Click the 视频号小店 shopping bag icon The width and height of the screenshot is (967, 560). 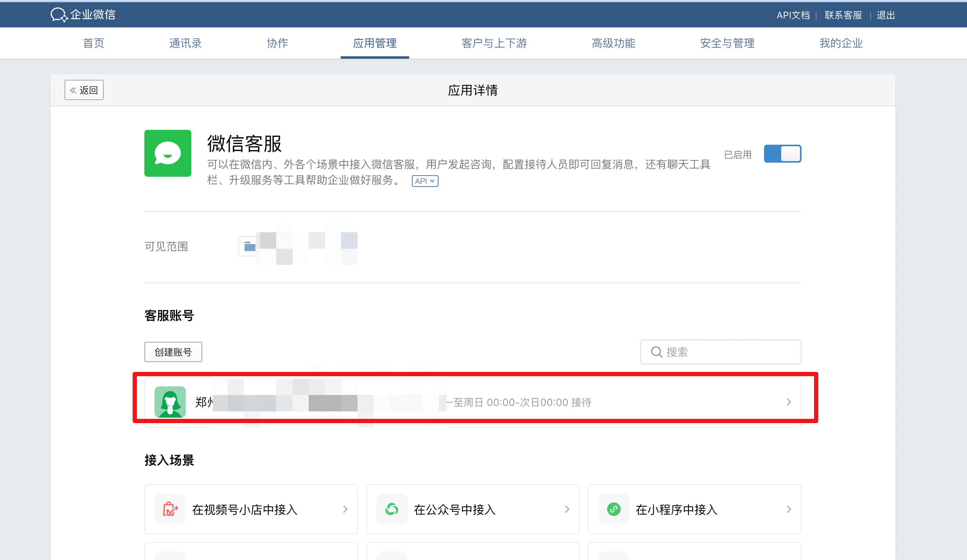click(x=170, y=509)
